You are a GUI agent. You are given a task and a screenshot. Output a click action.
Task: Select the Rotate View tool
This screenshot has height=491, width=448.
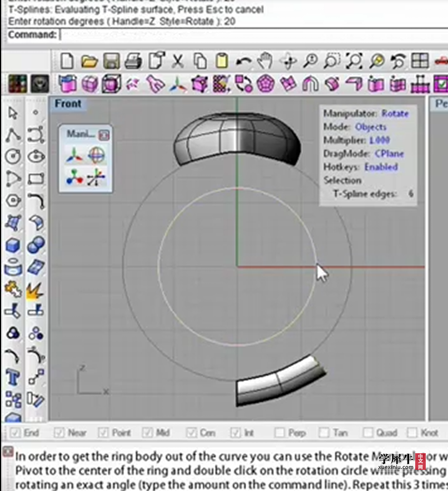pos(288,61)
